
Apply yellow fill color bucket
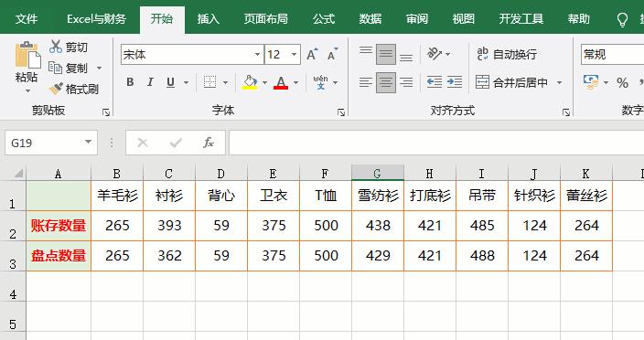(x=250, y=82)
